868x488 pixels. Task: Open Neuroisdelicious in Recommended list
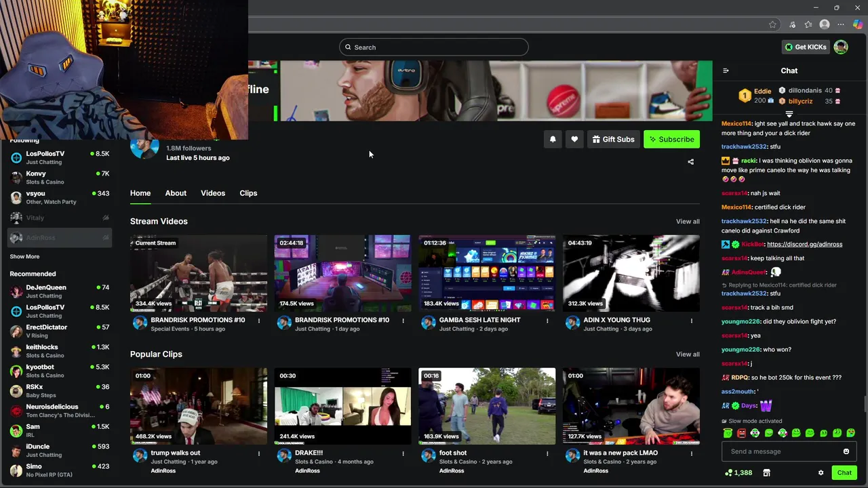point(60,411)
